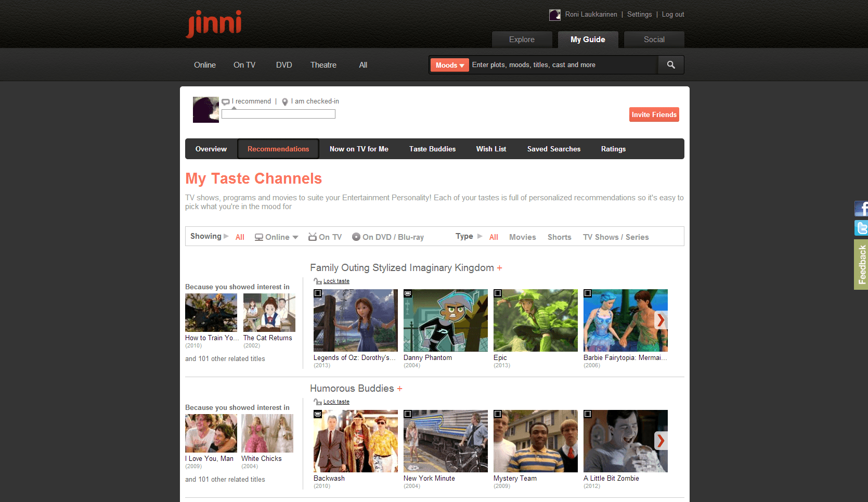
Task: Click the Epic title link
Action: pyautogui.click(x=500, y=358)
